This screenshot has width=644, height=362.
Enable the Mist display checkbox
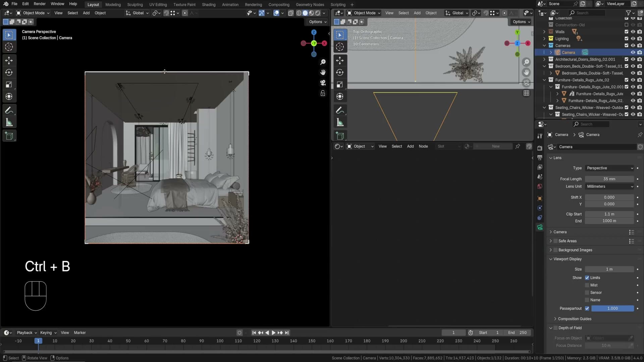click(587, 285)
